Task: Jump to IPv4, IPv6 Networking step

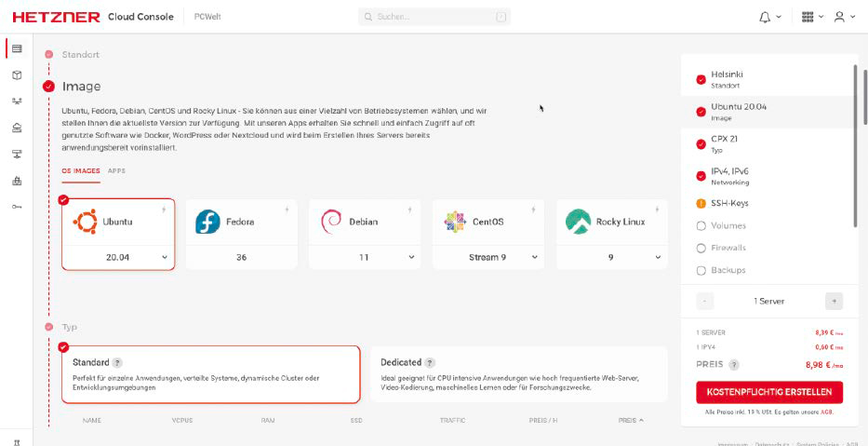Action: [768, 176]
